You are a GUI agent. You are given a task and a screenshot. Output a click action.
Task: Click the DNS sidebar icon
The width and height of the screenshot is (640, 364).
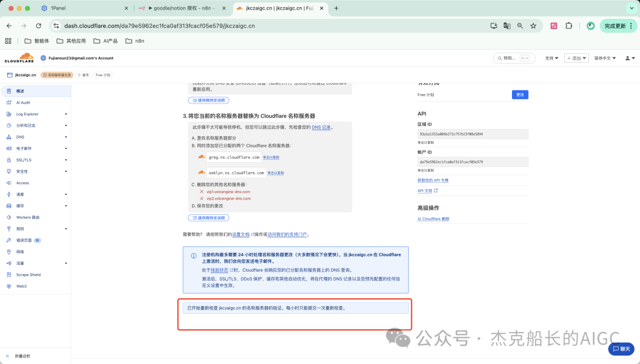(8, 137)
